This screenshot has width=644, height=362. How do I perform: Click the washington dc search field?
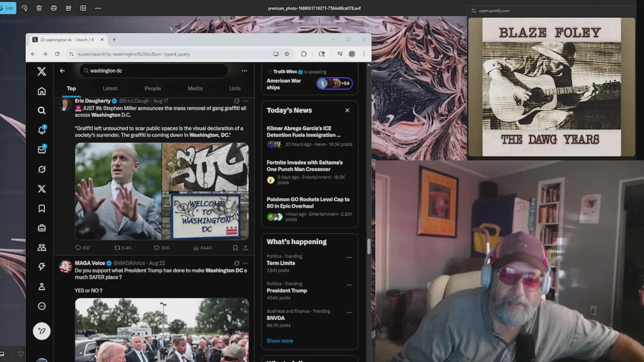pos(153,71)
